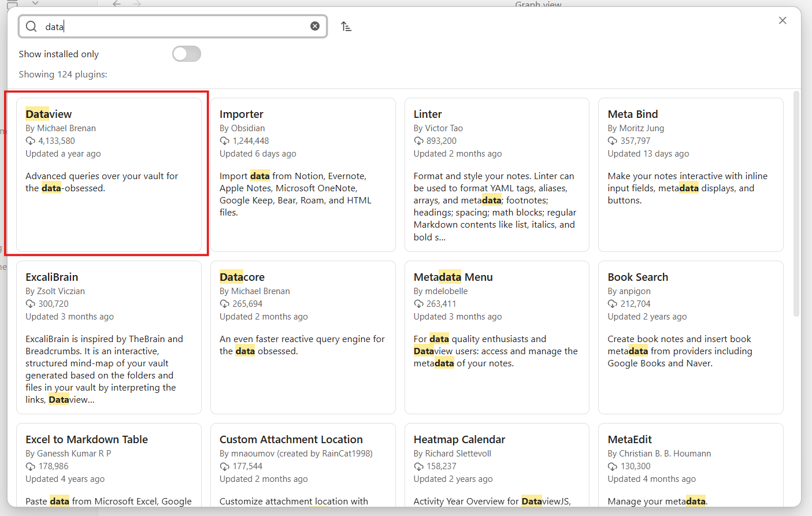
Task: Click the "By Ganessh Kumar R P" author line
Action: pyautogui.click(x=68, y=454)
